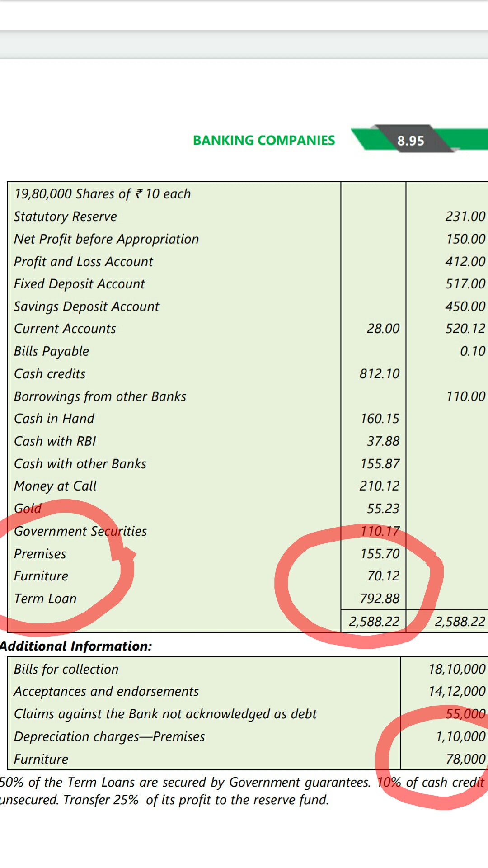Click the Cash with RBI label
This screenshot has width=488, height=868.
click(x=55, y=441)
